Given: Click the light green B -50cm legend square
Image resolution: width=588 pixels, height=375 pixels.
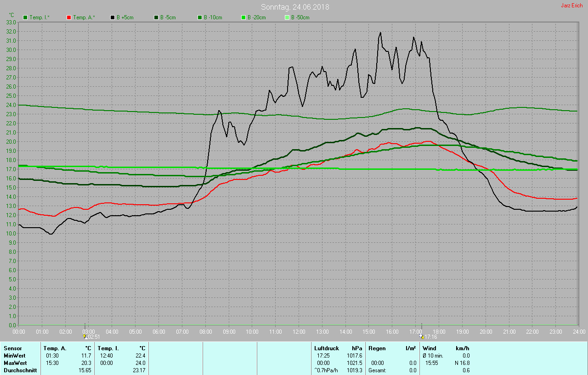Looking at the screenshot, I should [x=287, y=17].
